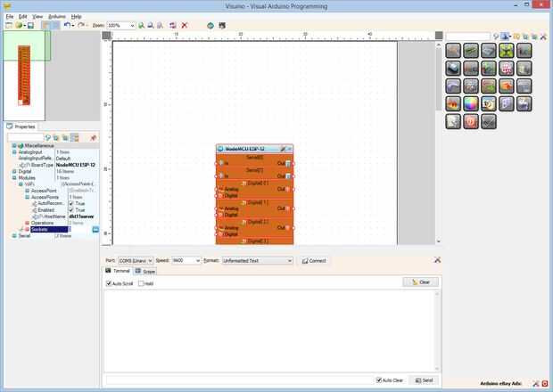Image resolution: width=553 pixels, height=392 pixels.
Task: Click the round teal globe icon in toolbar
Action: pyautogui.click(x=210, y=25)
